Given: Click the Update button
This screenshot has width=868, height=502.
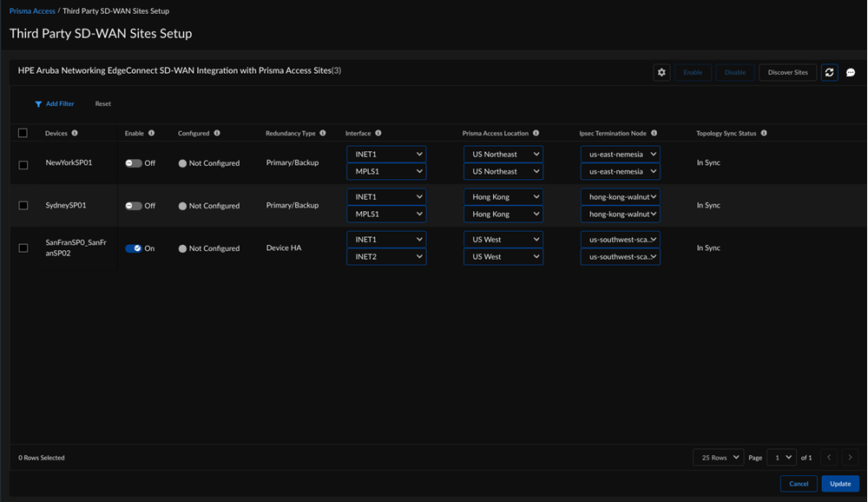Looking at the screenshot, I should point(839,484).
